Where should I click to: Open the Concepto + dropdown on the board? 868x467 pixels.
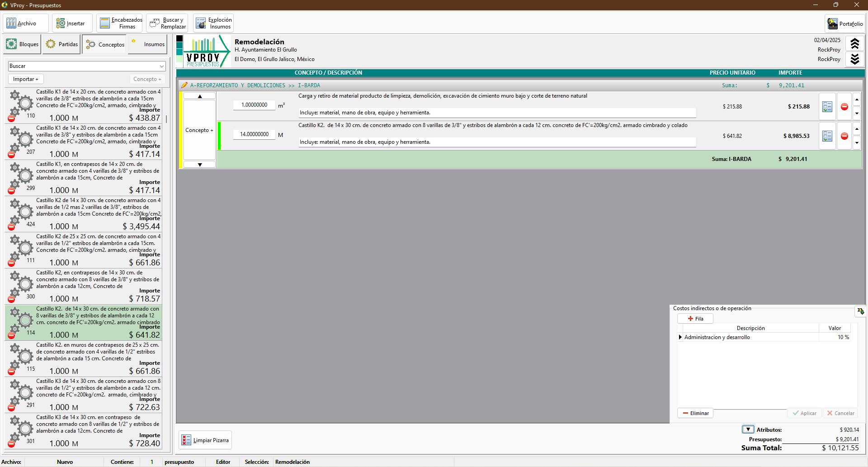point(199,130)
